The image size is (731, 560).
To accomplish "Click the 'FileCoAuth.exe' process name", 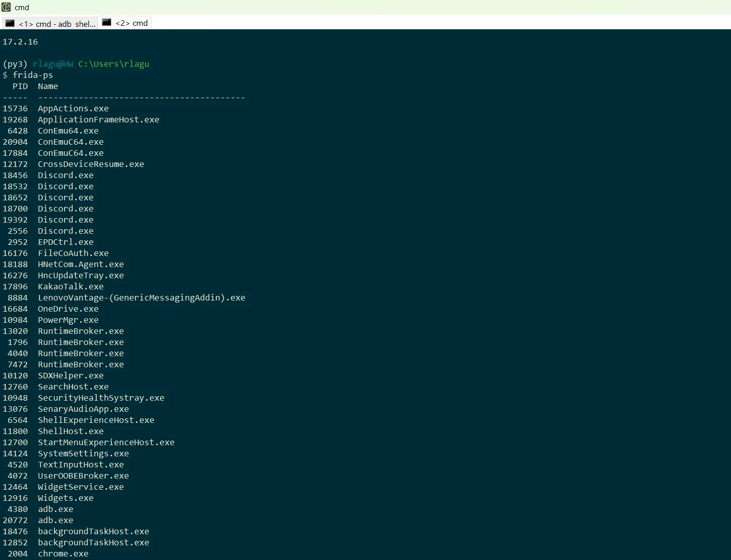I will point(73,253).
